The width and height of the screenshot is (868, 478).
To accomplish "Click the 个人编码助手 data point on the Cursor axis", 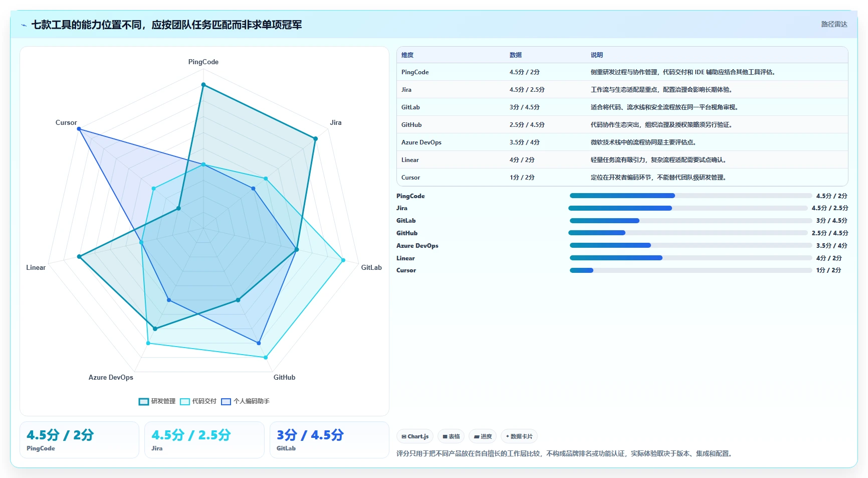I will point(79,129).
